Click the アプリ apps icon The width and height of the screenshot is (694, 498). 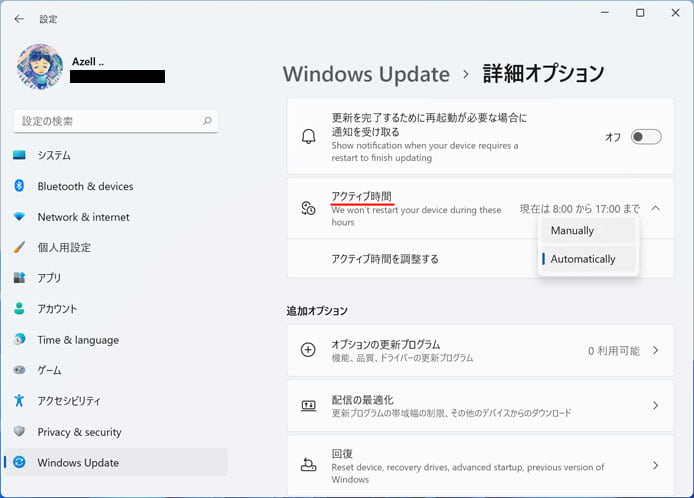coord(19,278)
